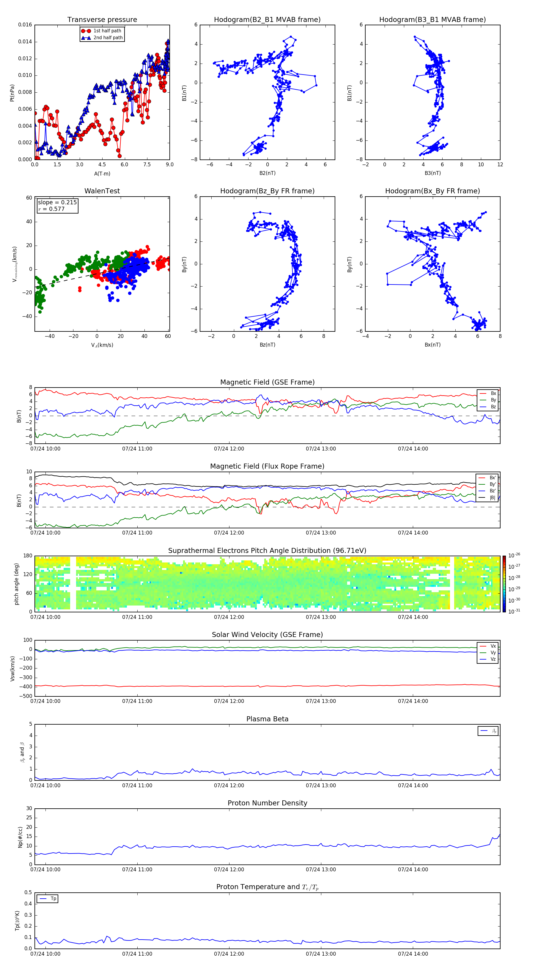Select the B2(nT) x-axis label

(267, 173)
